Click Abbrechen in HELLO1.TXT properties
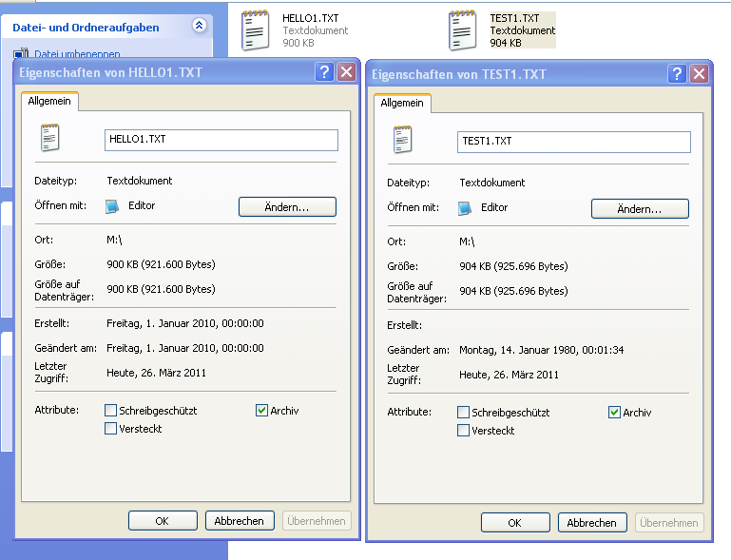The height and width of the screenshot is (560, 731). [240, 521]
